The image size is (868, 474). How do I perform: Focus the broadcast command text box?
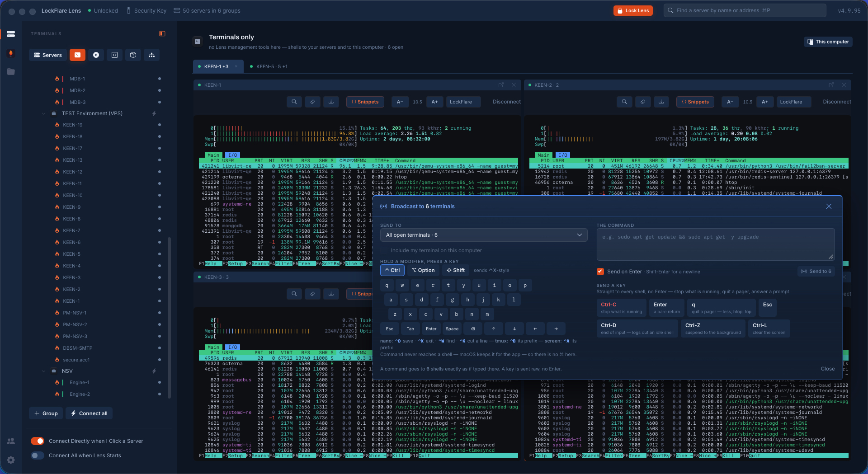(716, 244)
